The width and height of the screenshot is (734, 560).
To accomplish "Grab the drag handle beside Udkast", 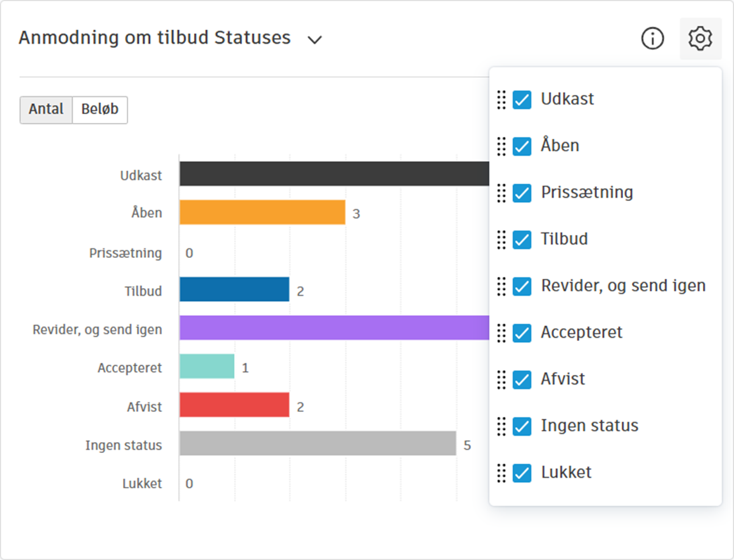I will [x=501, y=99].
